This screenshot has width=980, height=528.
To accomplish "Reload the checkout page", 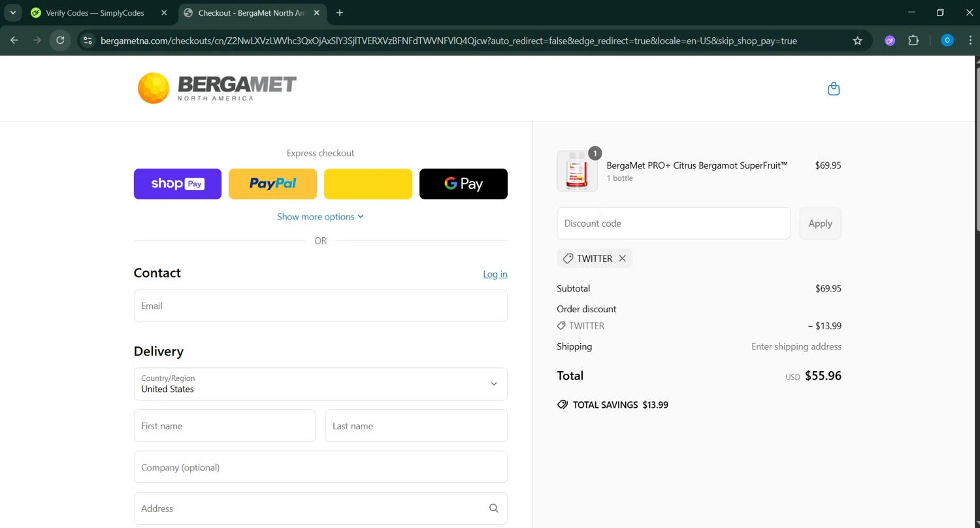I will [60, 41].
